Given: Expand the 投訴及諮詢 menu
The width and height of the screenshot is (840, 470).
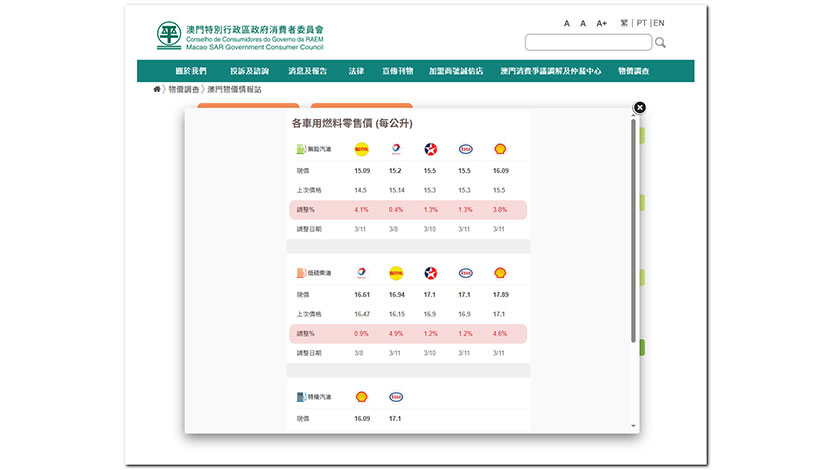Looking at the screenshot, I should [x=249, y=72].
